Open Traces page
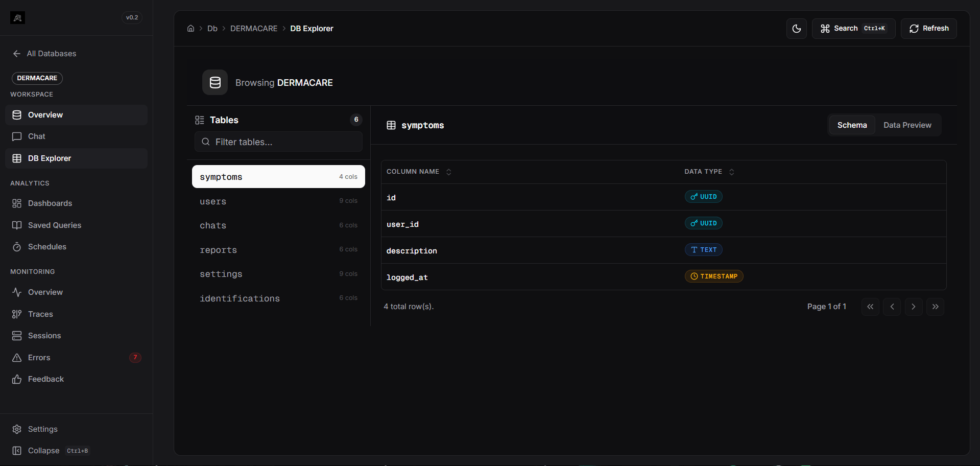The image size is (980, 466). coord(77,314)
